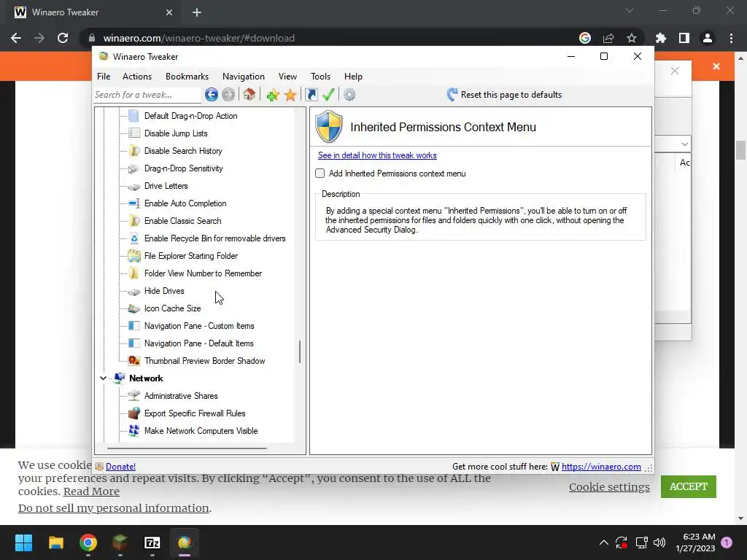Collapse the Network tree category
Viewport: 747px width, 560px height.
(103, 378)
